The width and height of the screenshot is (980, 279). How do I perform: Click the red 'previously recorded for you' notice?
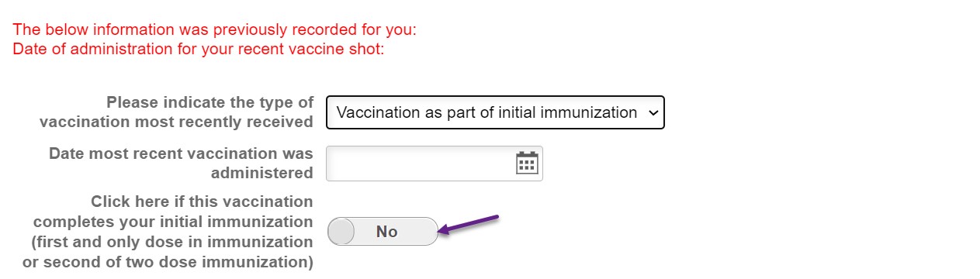215,30
